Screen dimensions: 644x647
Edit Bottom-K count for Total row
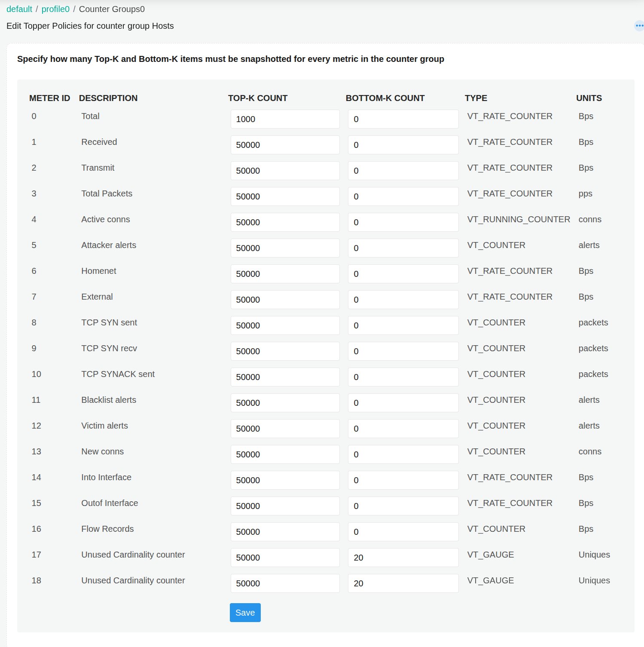(403, 119)
